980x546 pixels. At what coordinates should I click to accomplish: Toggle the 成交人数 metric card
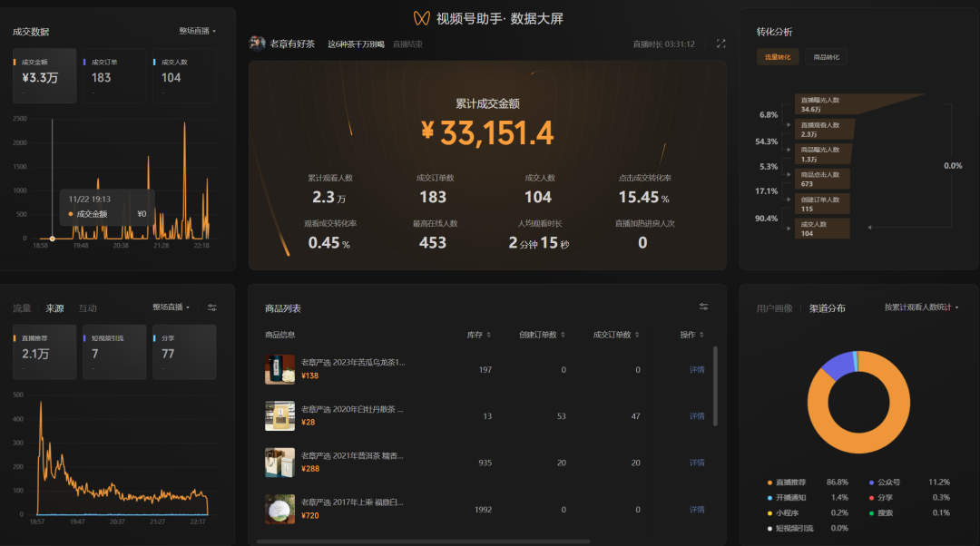184,75
